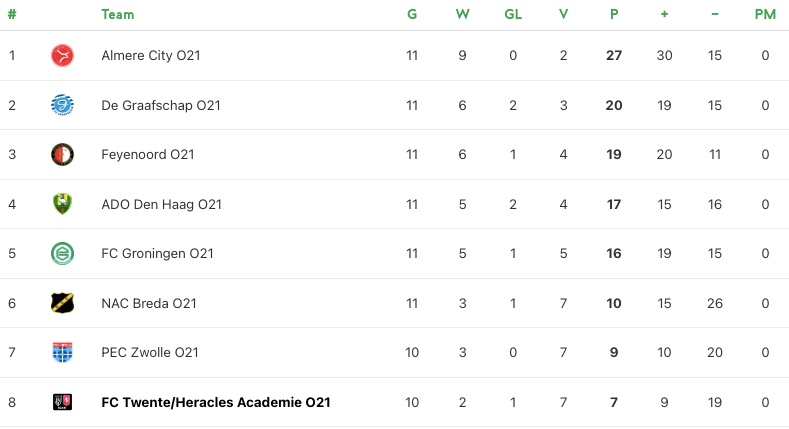Click the De Graafschap O21 club crest
789x429 pixels.
tap(62, 105)
